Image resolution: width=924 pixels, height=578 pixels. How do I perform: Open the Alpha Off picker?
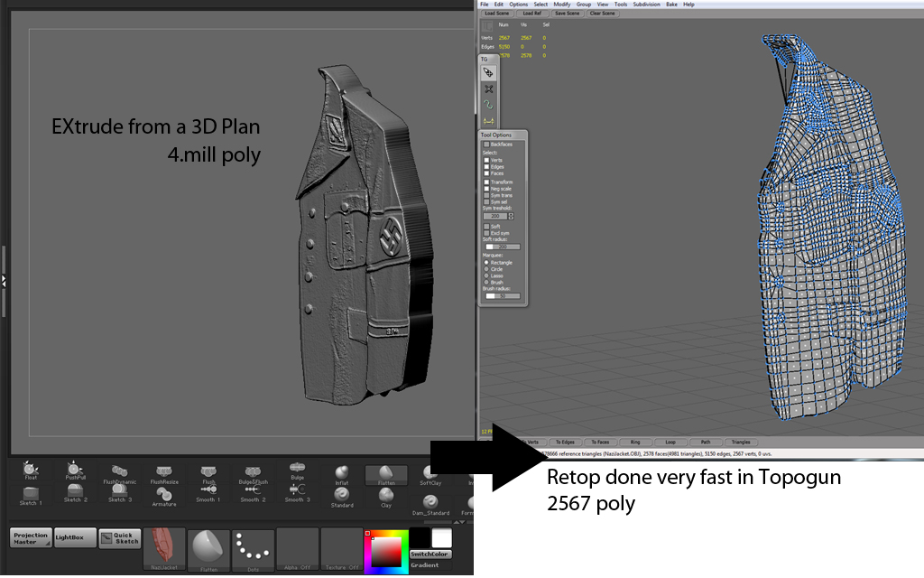click(297, 550)
